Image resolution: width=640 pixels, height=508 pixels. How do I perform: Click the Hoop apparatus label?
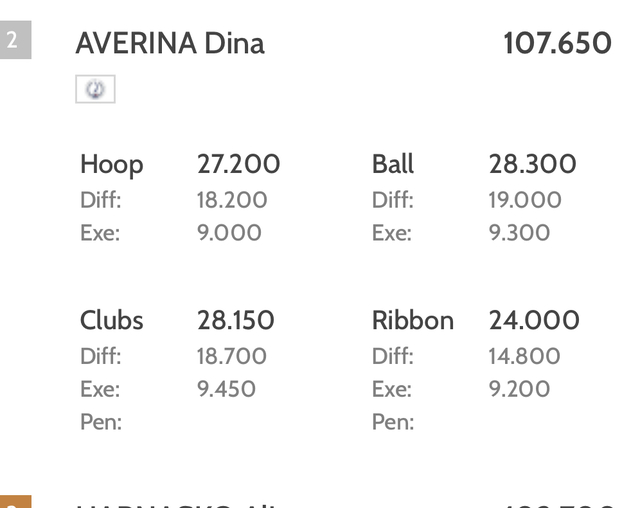112,165
